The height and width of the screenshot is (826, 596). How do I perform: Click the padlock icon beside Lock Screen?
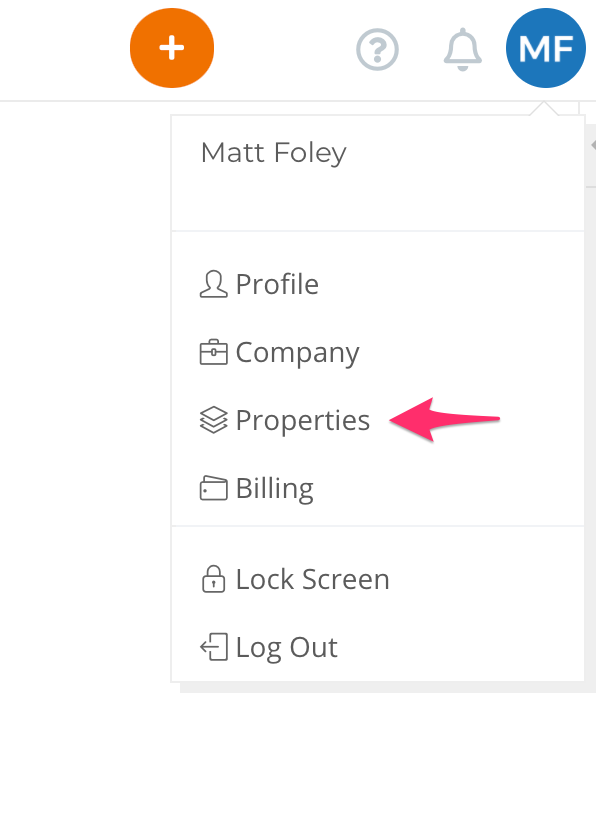(213, 579)
